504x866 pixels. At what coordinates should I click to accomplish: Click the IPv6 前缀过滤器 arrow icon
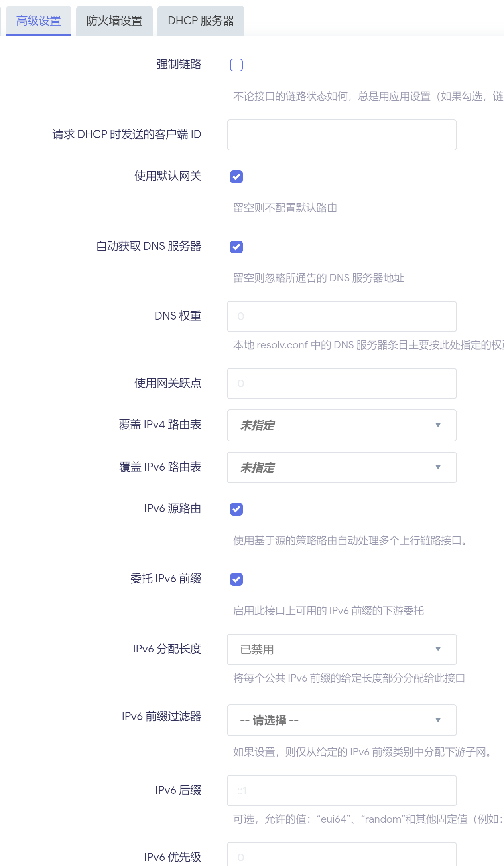click(x=438, y=720)
